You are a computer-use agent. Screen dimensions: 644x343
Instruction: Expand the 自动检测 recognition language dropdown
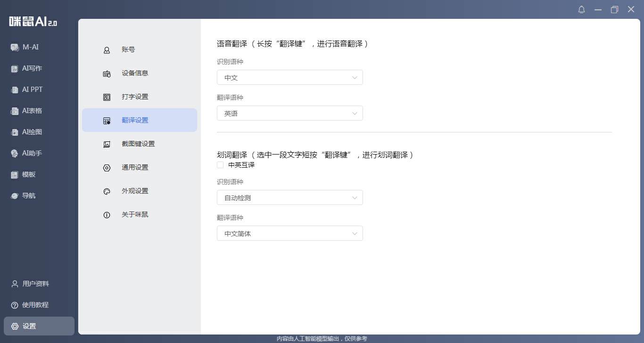tap(289, 198)
